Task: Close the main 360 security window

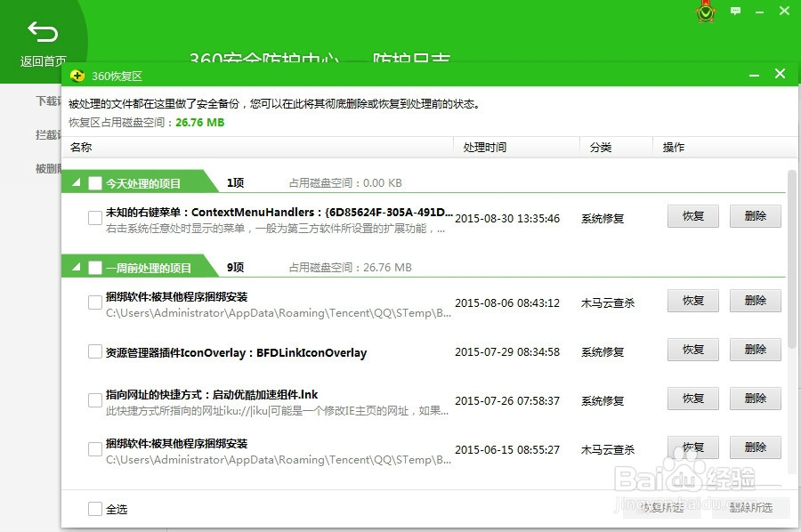Action: point(784,11)
